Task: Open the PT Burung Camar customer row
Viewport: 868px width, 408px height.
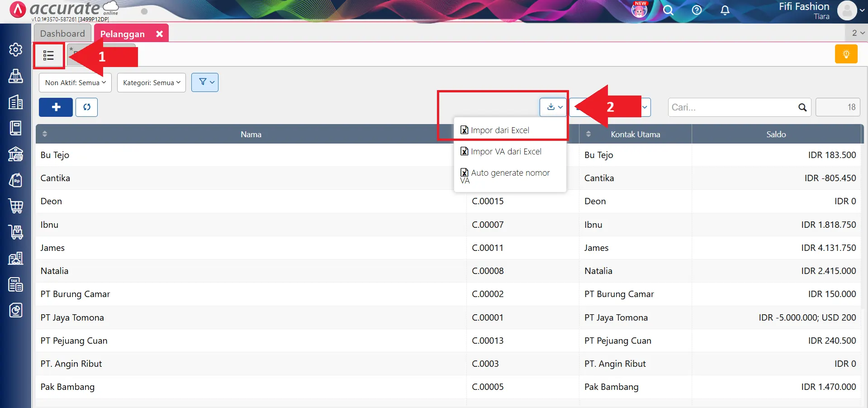Action: point(75,294)
